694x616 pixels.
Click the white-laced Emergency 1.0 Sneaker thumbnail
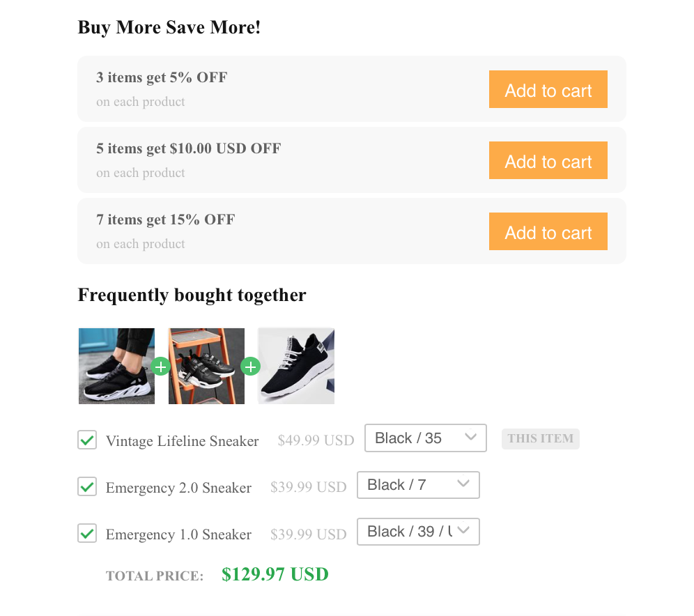click(x=295, y=366)
